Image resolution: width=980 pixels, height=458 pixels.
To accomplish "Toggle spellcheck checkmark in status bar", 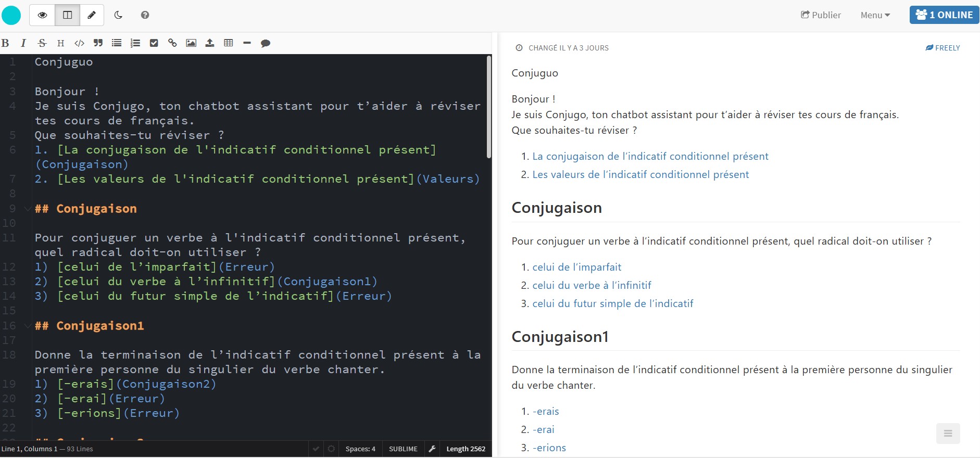I will (x=316, y=449).
